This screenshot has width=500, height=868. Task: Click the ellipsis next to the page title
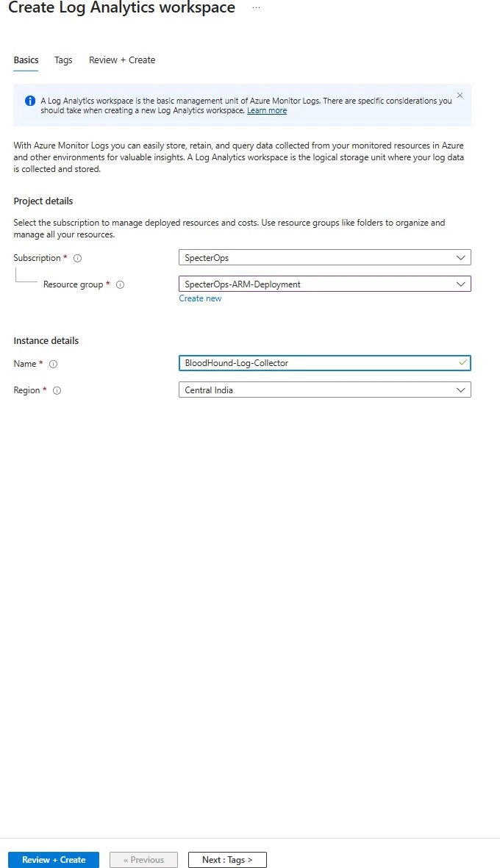pos(255,7)
